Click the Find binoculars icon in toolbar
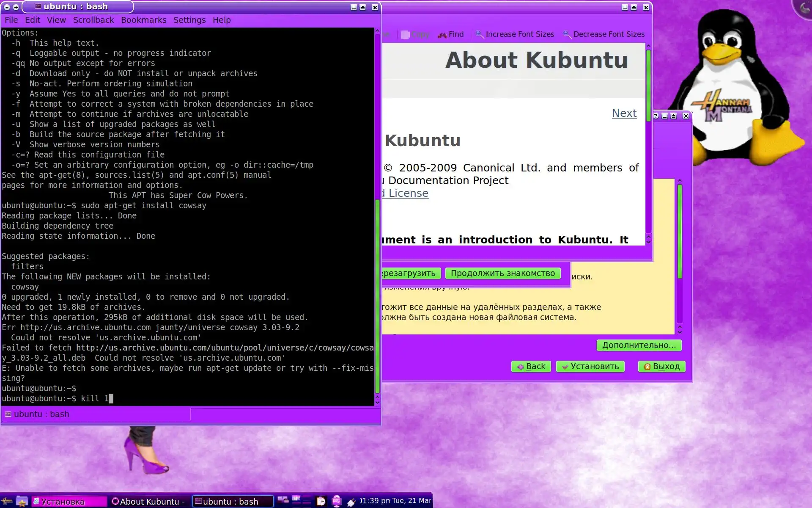The width and height of the screenshot is (812, 508). point(442,35)
